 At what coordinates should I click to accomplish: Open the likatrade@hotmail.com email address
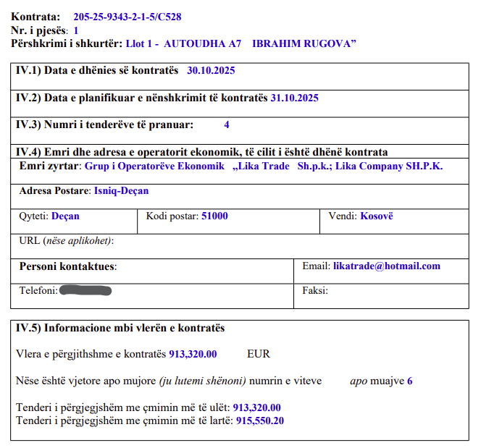[x=387, y=266]
